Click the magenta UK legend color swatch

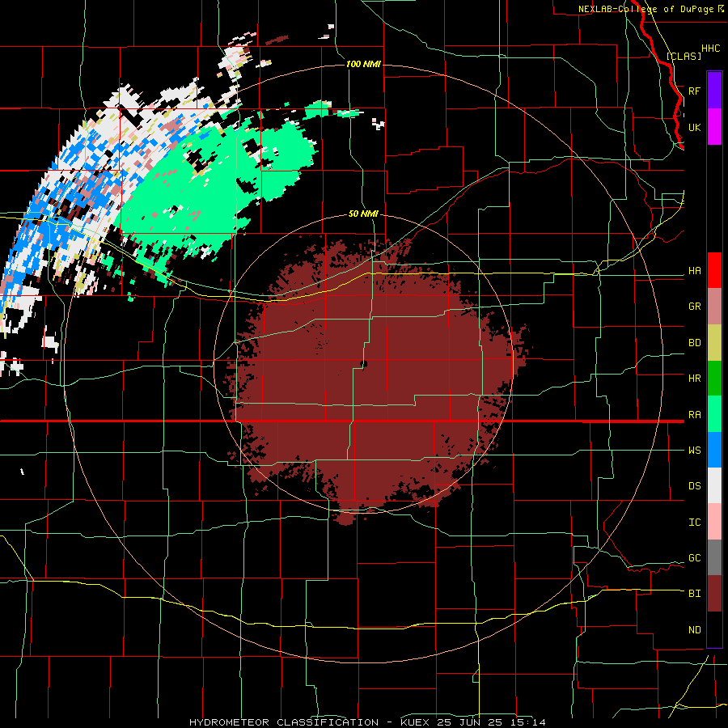[x=714, y=127]
